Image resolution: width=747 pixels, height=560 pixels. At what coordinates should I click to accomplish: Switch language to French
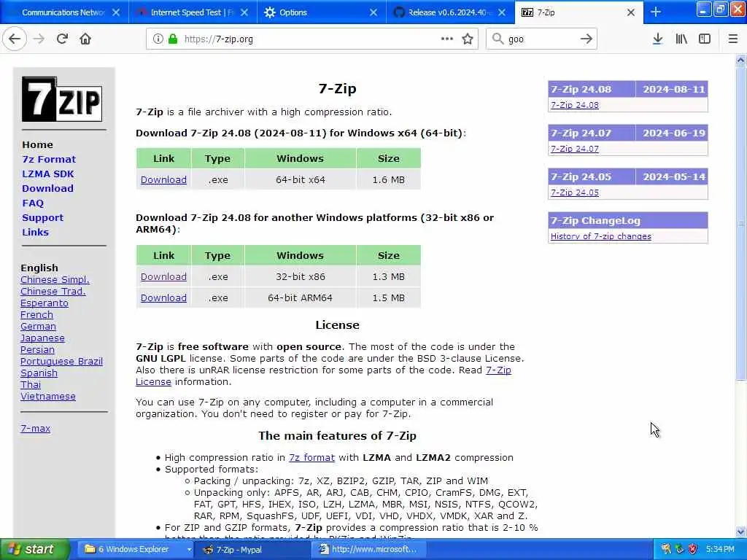36,314
